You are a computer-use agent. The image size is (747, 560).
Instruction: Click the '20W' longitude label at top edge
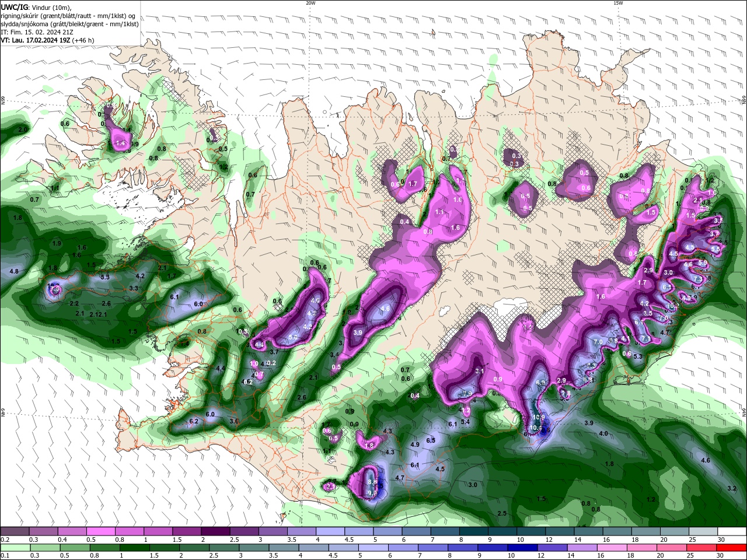[x=310, y=3]
